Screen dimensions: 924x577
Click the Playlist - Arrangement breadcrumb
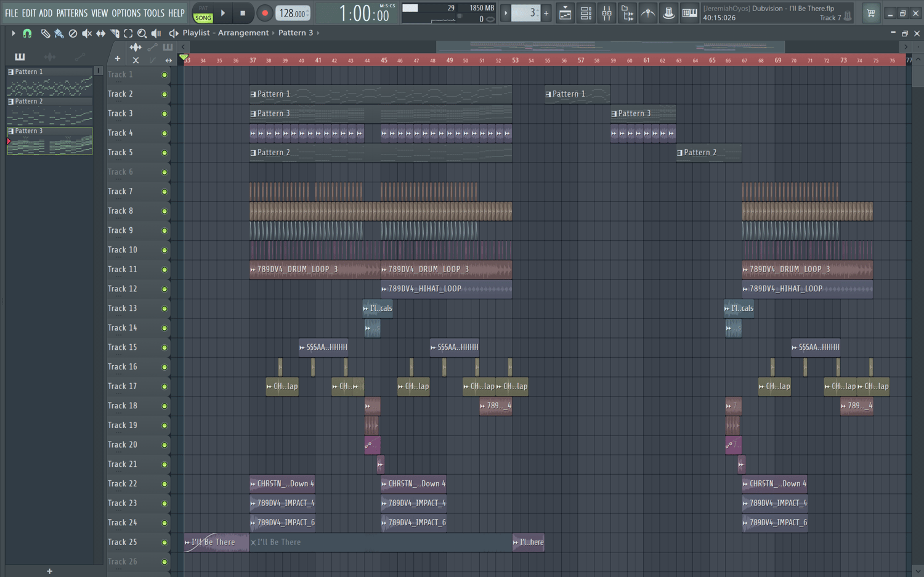pyautogui.click(x=225, y=33)
